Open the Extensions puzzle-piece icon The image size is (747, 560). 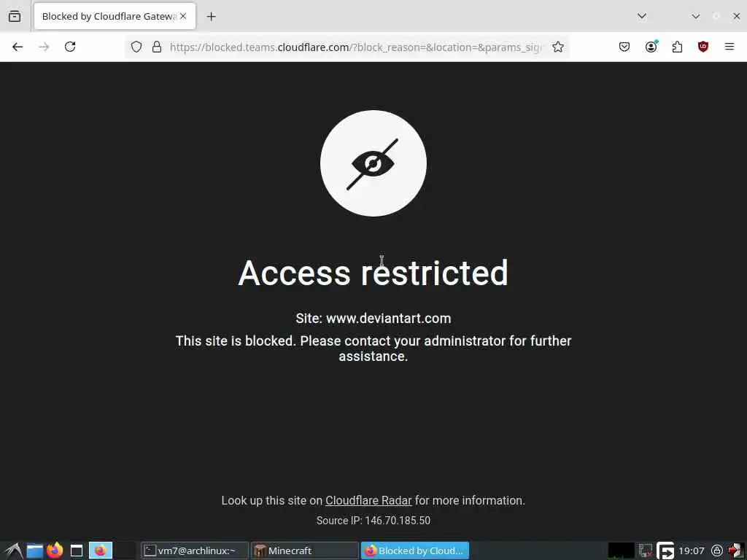coord(677,47)
